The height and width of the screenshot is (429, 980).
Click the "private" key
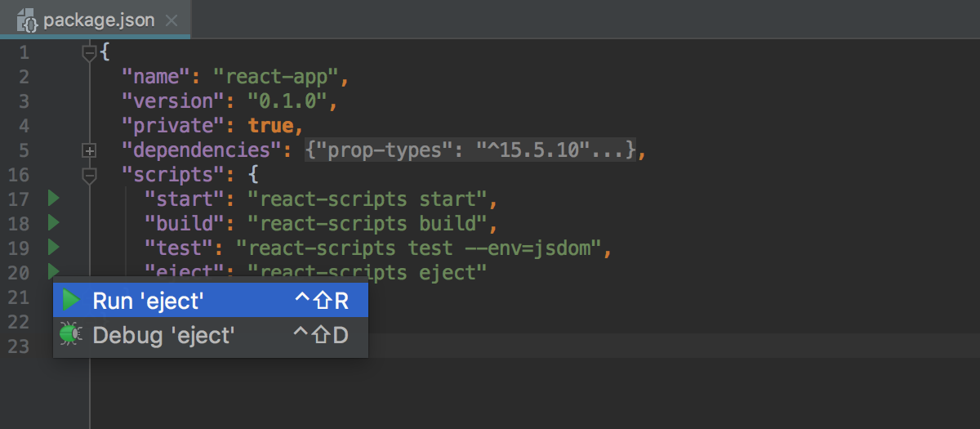click(x=172, y=127)
